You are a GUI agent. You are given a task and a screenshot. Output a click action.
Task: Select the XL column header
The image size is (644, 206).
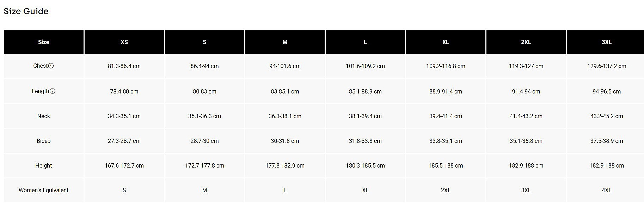[x=446, y=42]
